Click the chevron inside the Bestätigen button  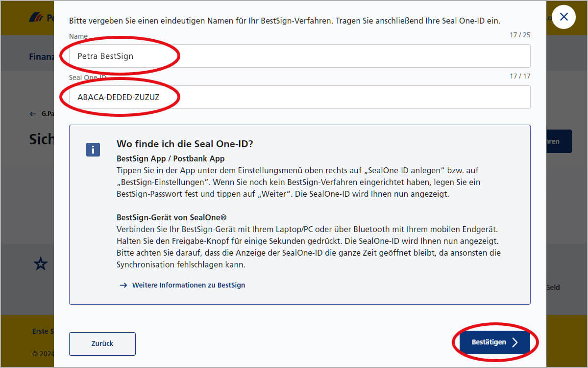coord(515,342)
